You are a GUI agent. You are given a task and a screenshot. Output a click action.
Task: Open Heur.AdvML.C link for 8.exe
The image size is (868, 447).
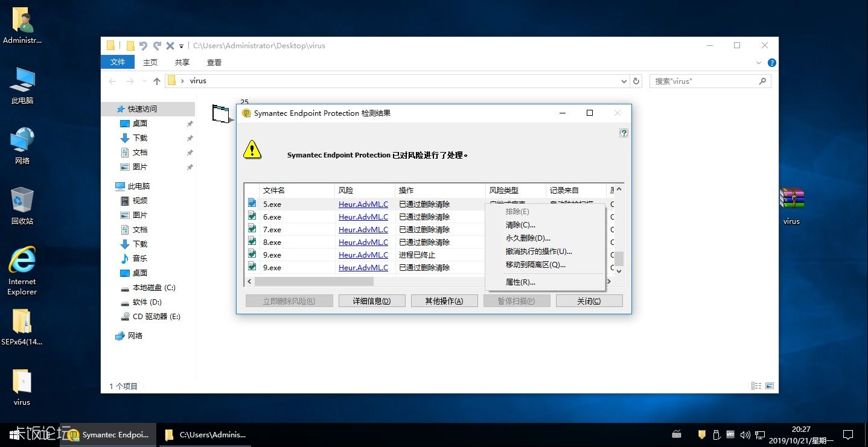tap(363, 242)
